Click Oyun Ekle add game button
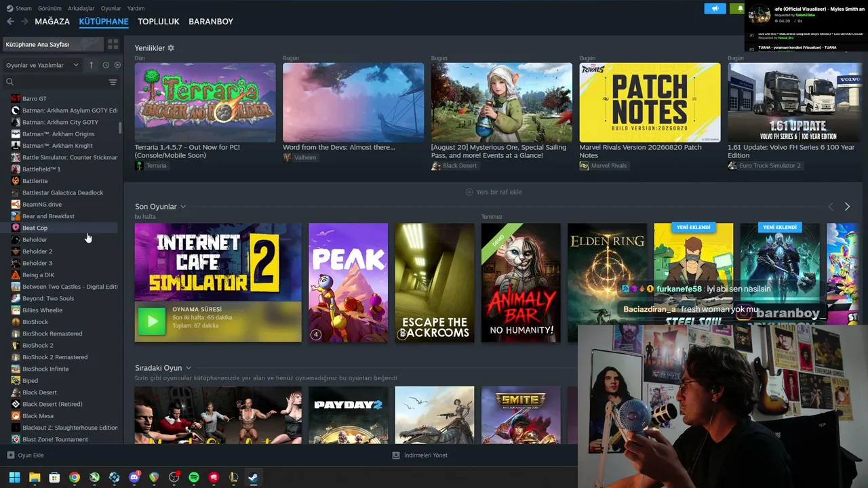The height and width of the screenshot is (488, 868). [x=25, y=455]
